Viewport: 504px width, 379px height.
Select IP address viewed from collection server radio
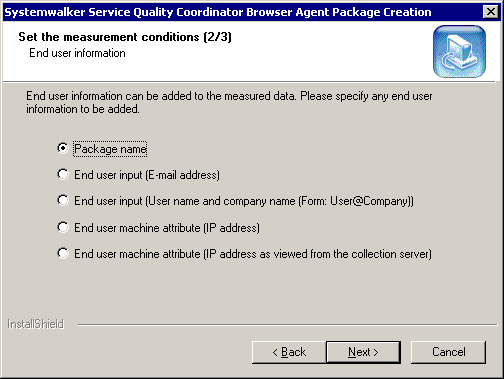(63, 253)
